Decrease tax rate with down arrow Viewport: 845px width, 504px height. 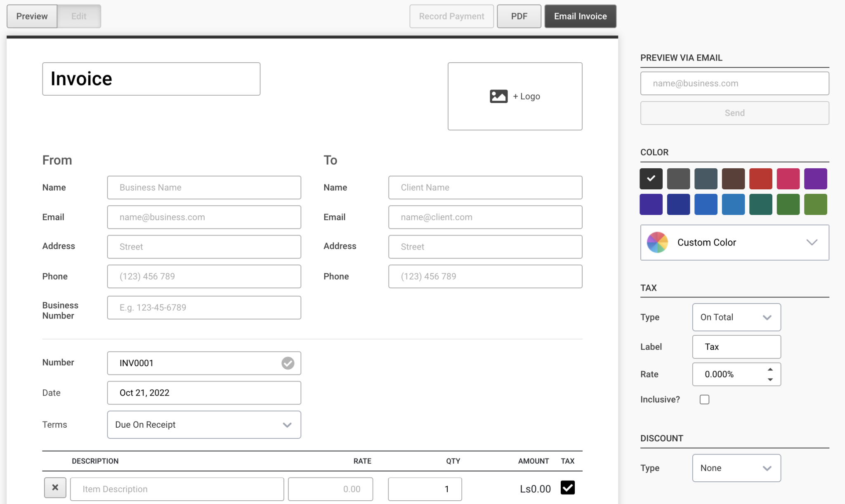(x=770, y=379)
